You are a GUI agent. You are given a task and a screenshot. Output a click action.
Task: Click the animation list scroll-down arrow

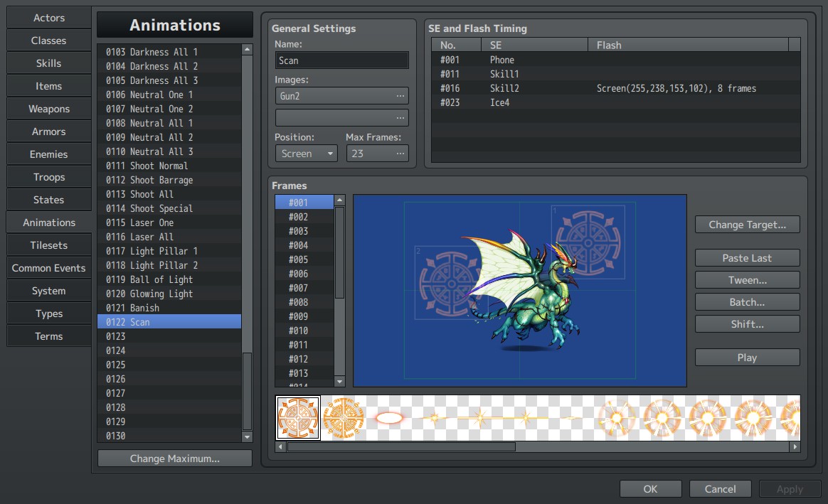[x=247, y=437]
